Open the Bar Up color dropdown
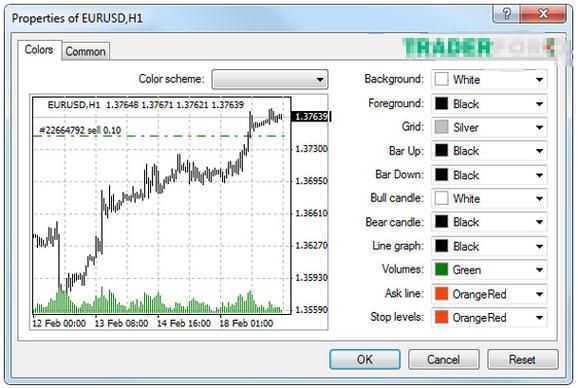This screenshot has width=578, height=388. 489,151
